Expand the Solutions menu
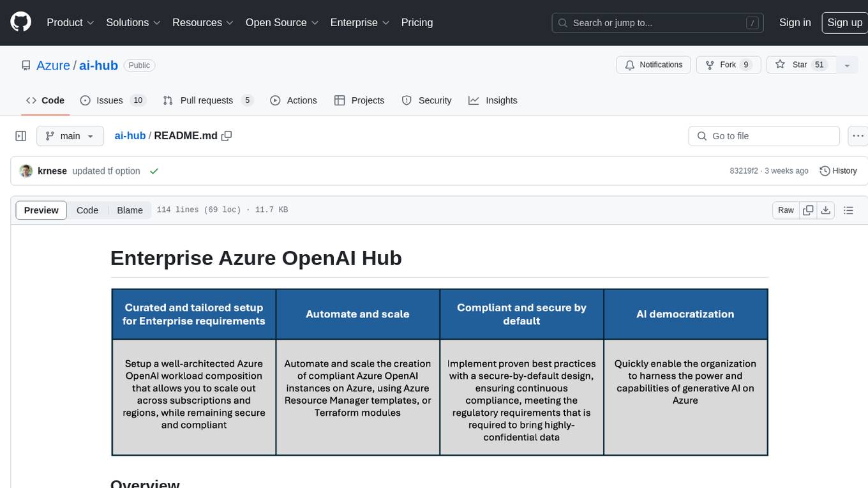The width and height of the screenshot is (868, 488). 133,22
